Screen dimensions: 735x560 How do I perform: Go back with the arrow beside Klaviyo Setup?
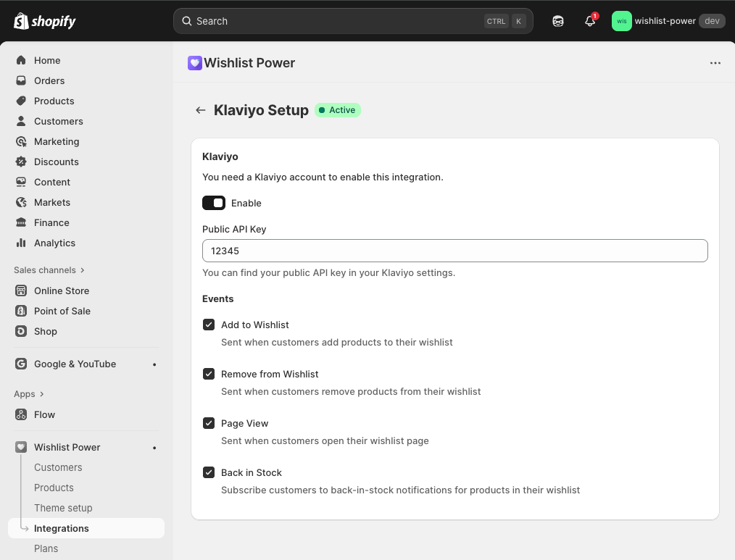(201, 110)
